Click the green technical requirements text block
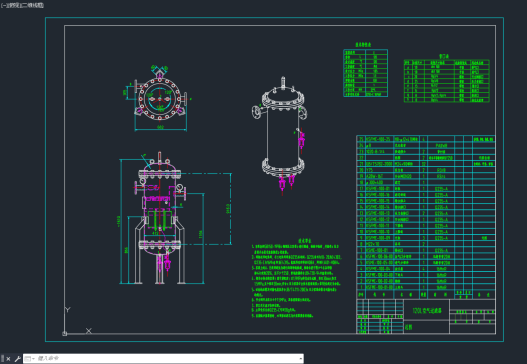Image resolution: width=527 pixels, height=364 pixels. click(x=296, y=278)
